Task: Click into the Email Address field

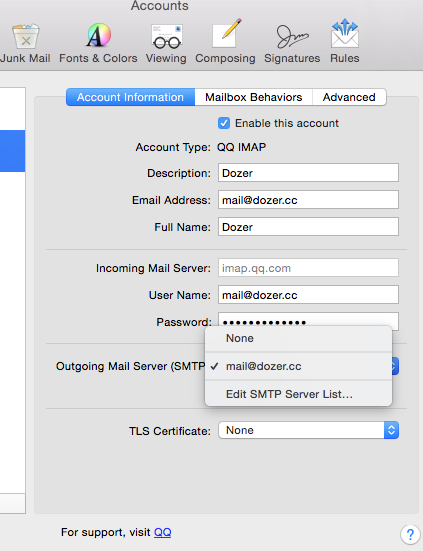Action: click(308, 200)
